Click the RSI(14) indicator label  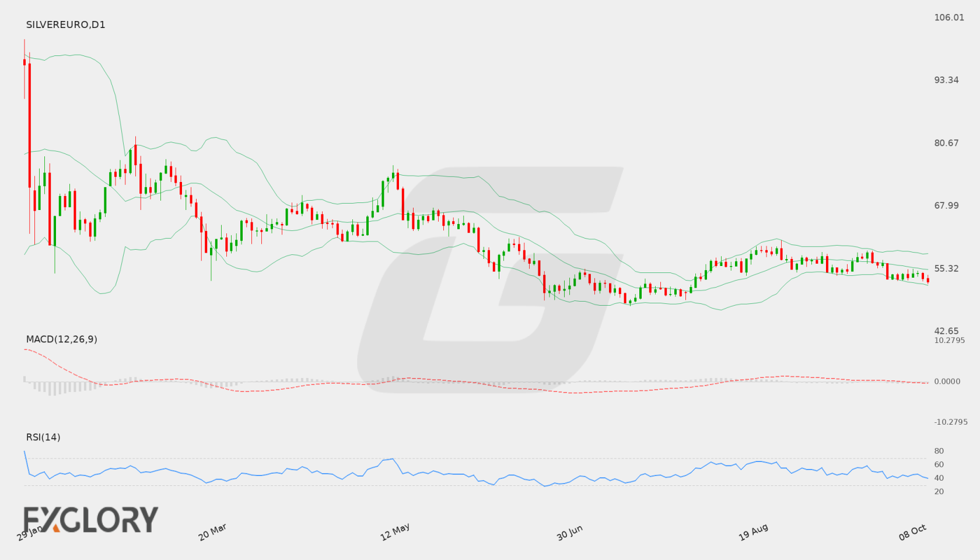coord(43,437)
